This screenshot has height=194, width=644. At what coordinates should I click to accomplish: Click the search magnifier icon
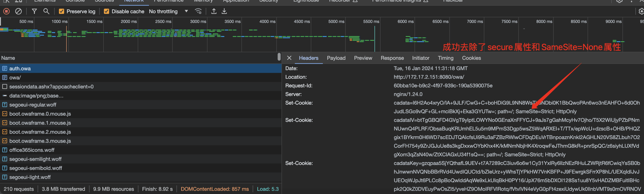pos(46,11)
